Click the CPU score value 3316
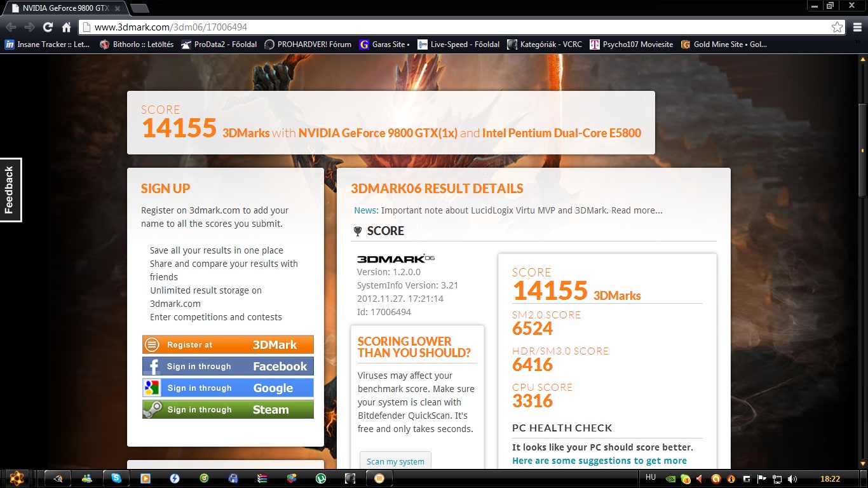This screenshot has height=488, width=868. tap(532, 401)
